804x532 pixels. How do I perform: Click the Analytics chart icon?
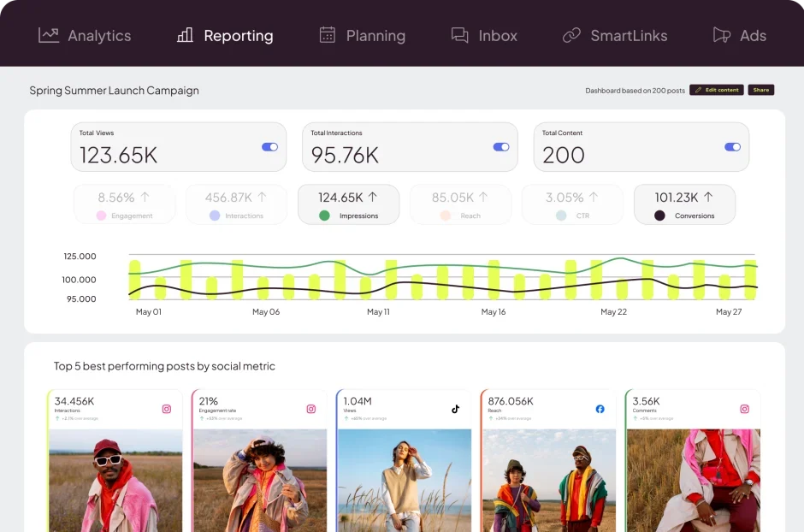[49, 35]
